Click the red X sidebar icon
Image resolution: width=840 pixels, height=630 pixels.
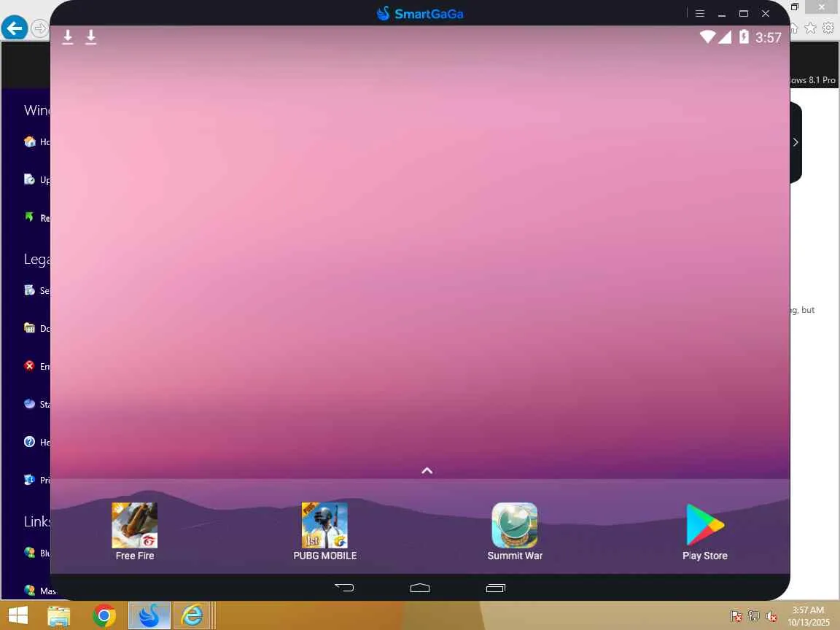click(29, 366)
